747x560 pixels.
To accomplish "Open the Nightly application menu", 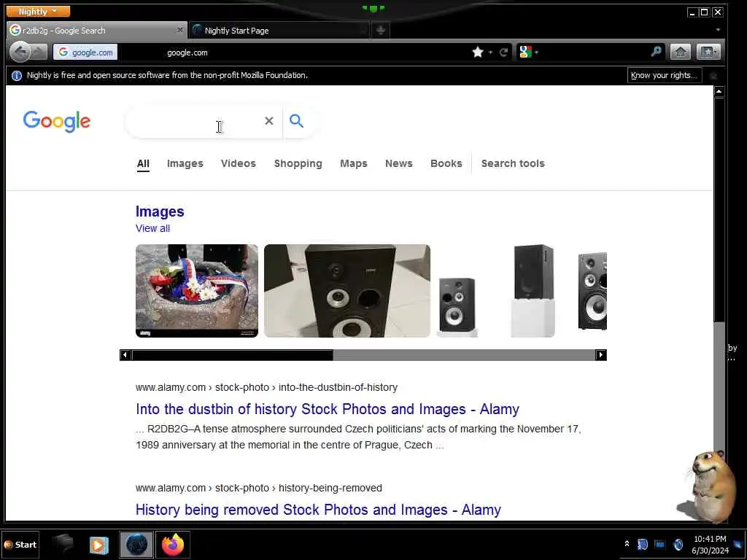I will 38,11.
